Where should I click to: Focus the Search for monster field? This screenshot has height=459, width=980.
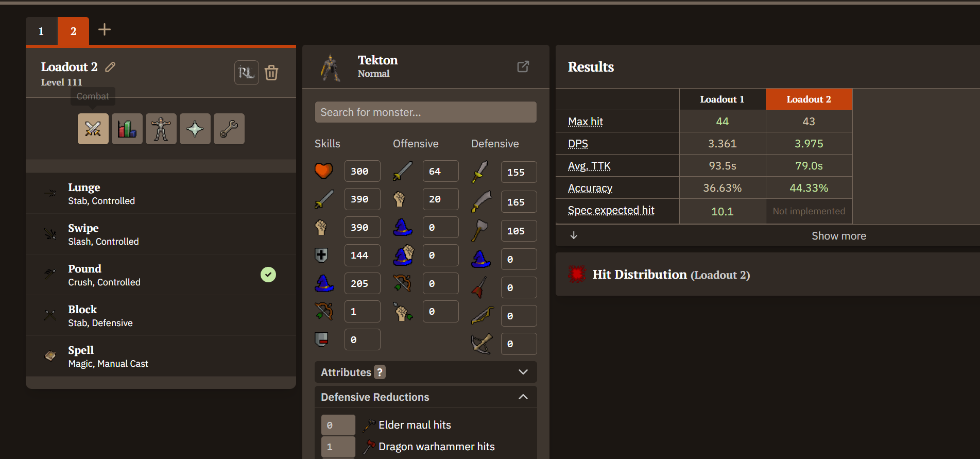(x=426, y=112)
